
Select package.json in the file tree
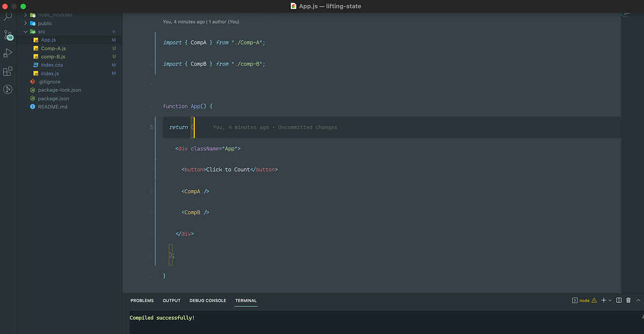click(53, 99)
